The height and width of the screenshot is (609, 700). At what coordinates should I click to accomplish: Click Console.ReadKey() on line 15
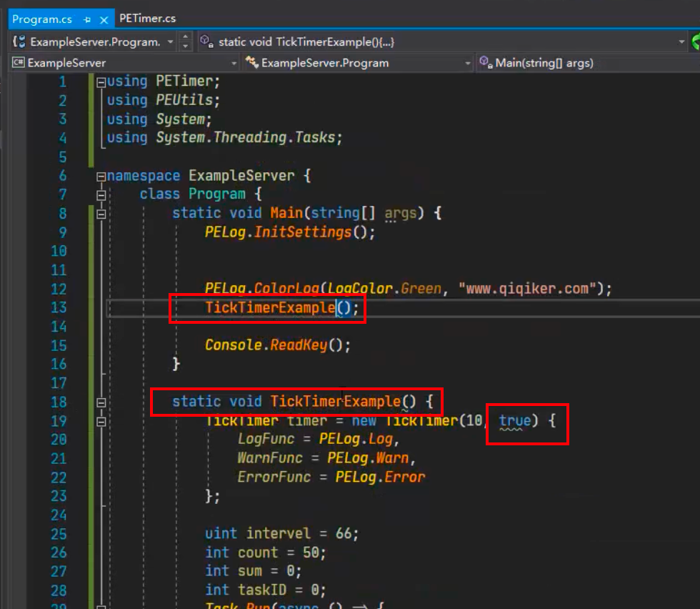point(278,345)
